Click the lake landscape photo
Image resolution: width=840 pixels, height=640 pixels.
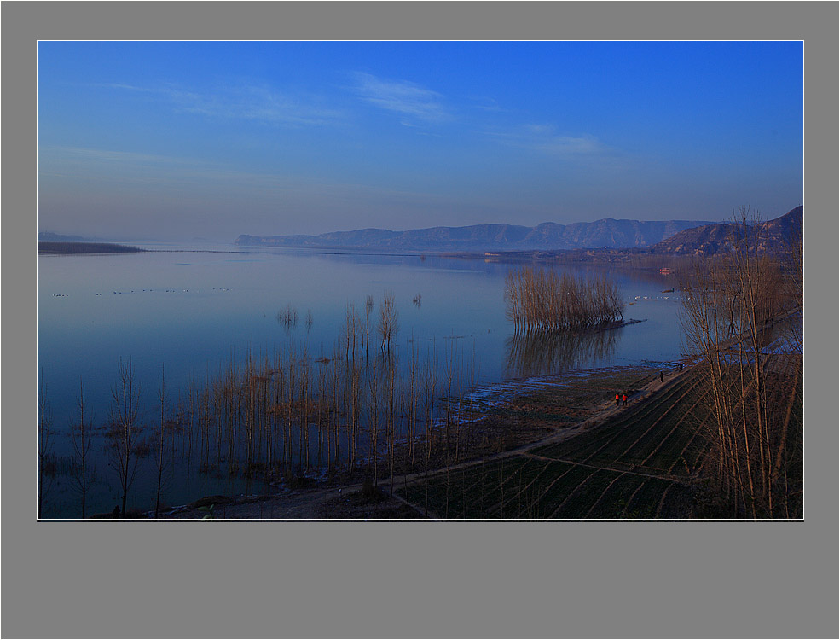[420, 280]
